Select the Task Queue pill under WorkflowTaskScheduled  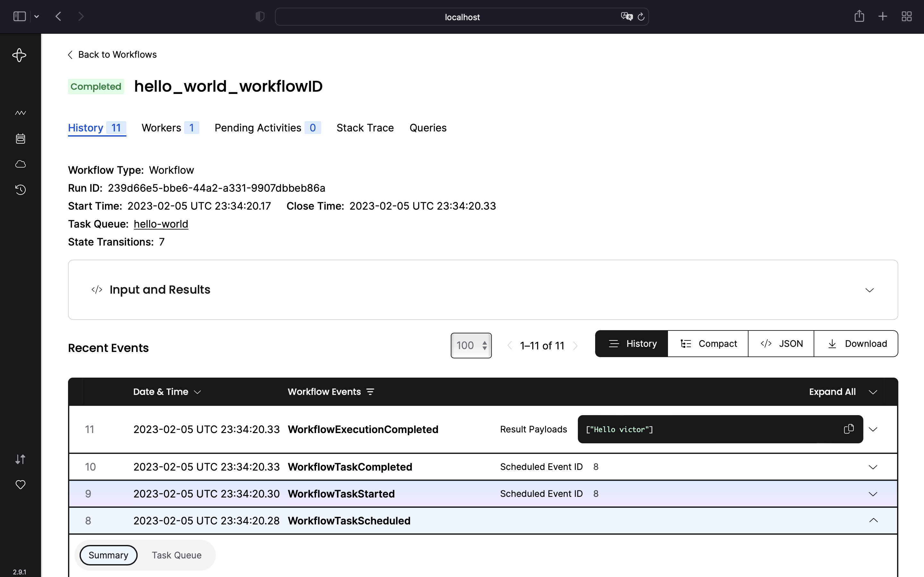(176, 555)
